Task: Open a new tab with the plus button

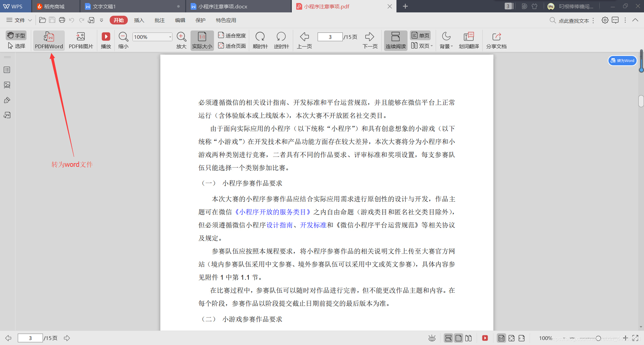Action: (x=405, y=6)
